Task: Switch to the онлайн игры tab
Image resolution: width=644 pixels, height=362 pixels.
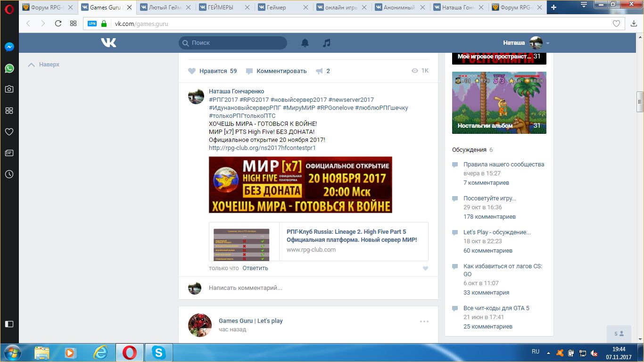Action: coord(342,8)
